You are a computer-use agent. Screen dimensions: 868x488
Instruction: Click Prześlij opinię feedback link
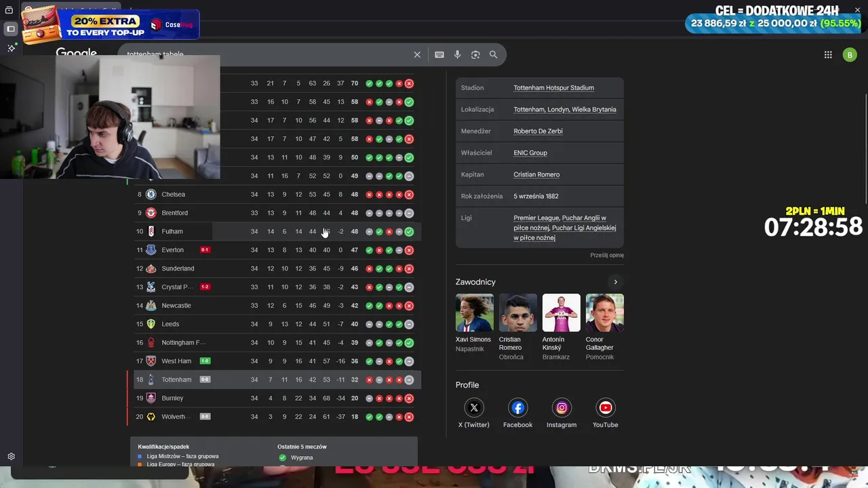click(607, 255)
